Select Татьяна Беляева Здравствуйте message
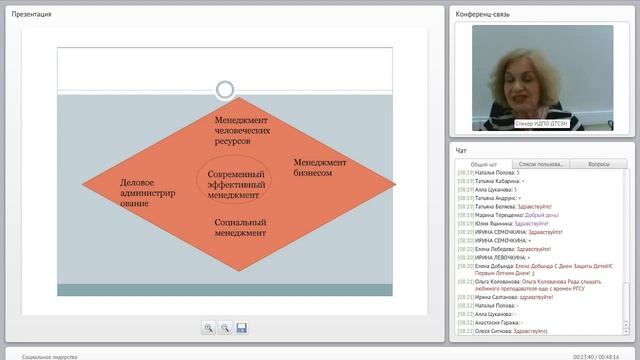Screen dimensions: 640x360 point(504,207)
